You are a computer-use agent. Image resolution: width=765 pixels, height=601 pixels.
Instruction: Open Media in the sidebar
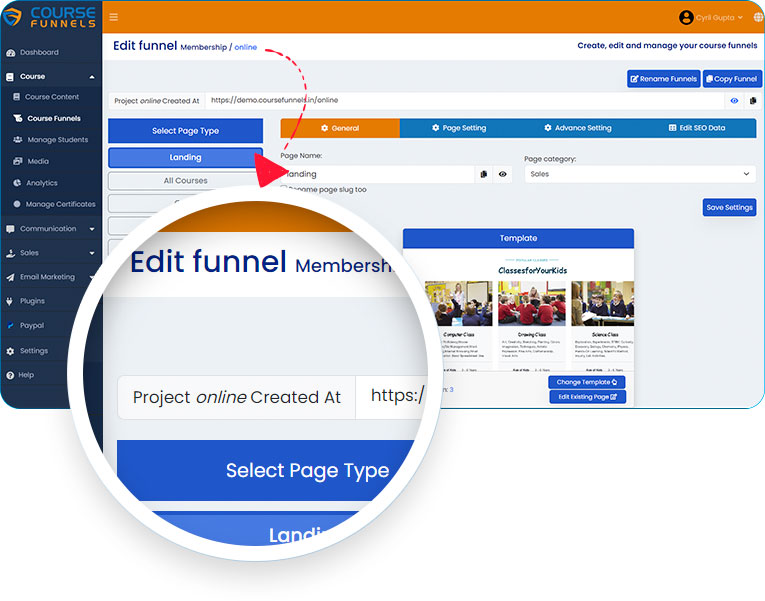pos(38,161)
